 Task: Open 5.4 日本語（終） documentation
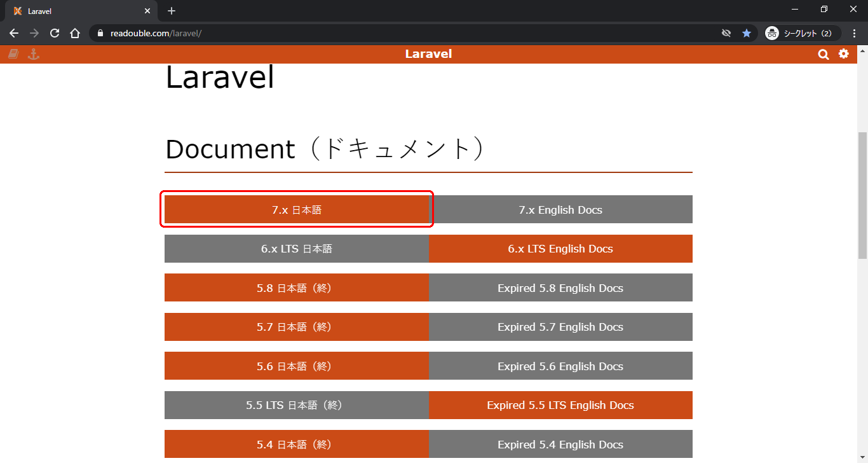coord(297,444)
